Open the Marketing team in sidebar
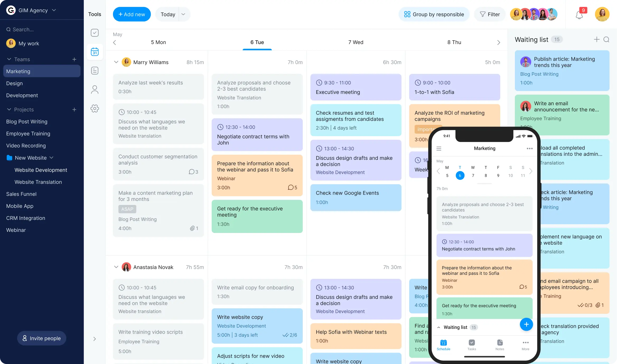The image size is (617, 364). 42,71
